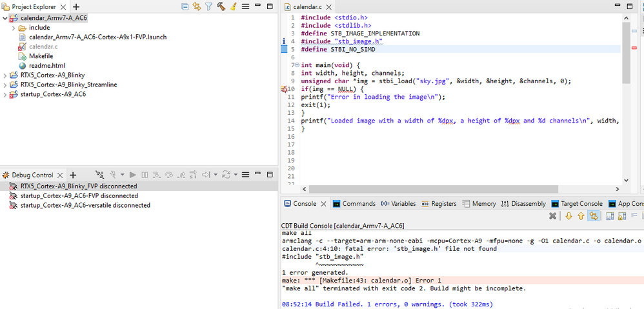Select Makefile in Project Explorer

41,56
